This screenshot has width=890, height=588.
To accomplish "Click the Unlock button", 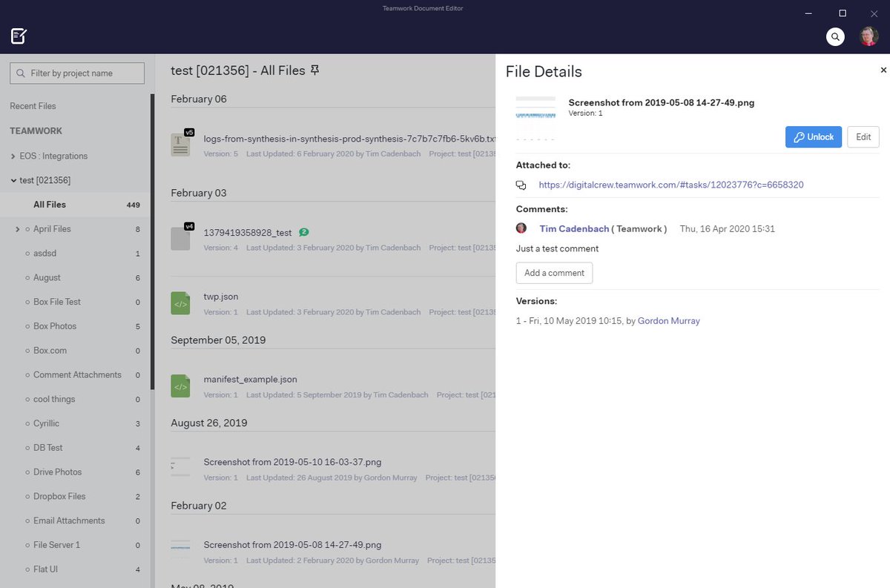I will click(814, 137).
